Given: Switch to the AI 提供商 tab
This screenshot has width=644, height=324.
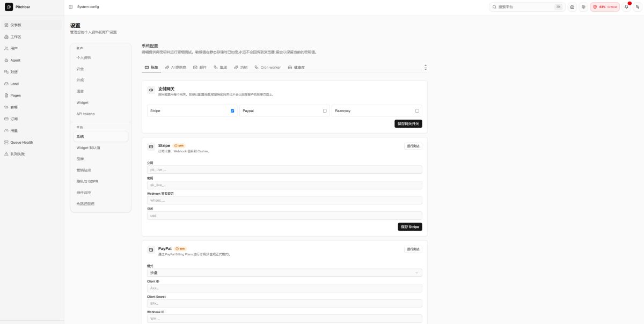Looking at the screenshot, I should click(175, 68).
